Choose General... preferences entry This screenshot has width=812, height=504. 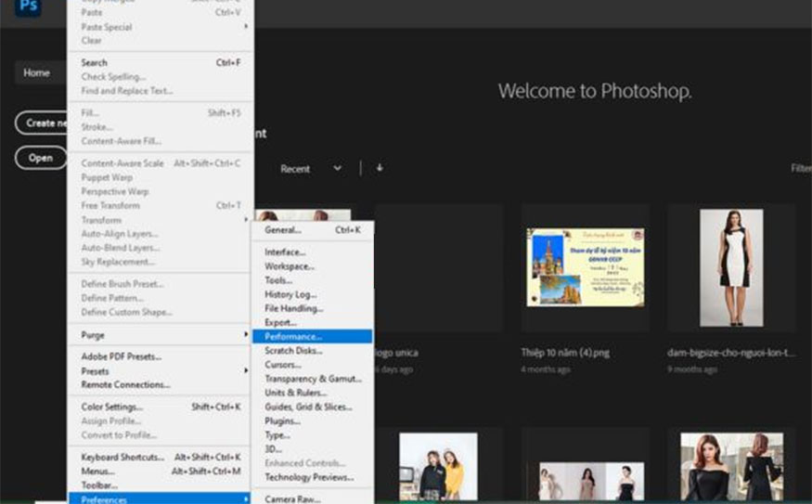tap(312, 230)
